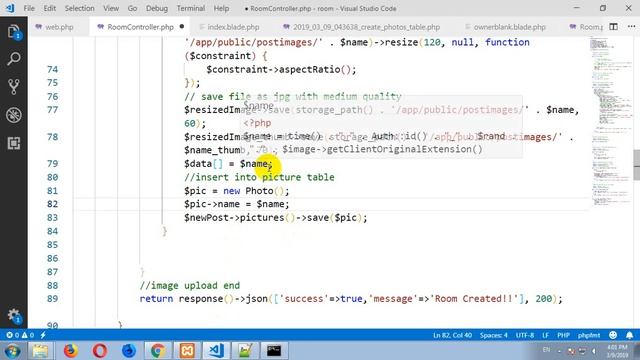Image resolution: width=640 pixels, height=360 pixels.
Task: Open the Terminal menu
Action: tap(191, 8)
